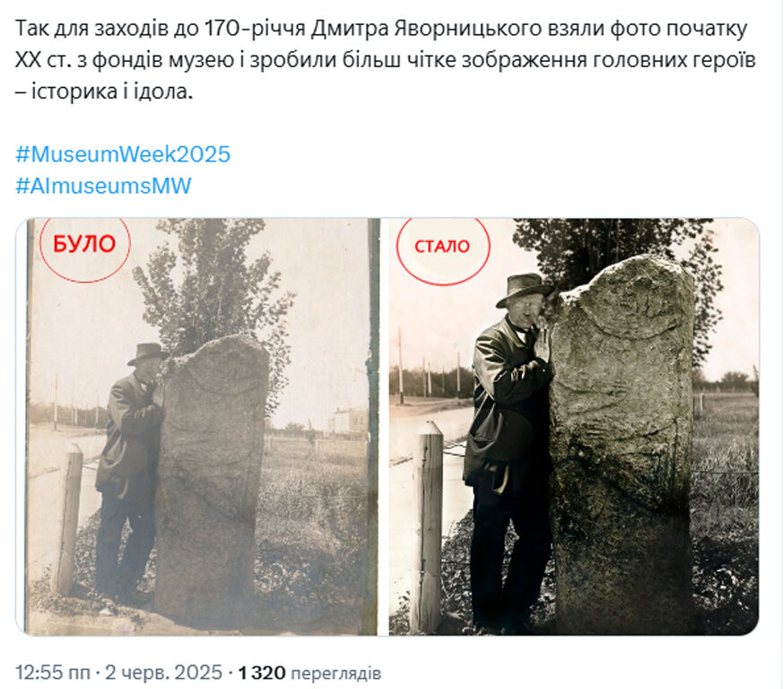This screenshot has width=784, height=689.
Task: Open the СТАЛО enhanced photo
Action: point(574,426)
